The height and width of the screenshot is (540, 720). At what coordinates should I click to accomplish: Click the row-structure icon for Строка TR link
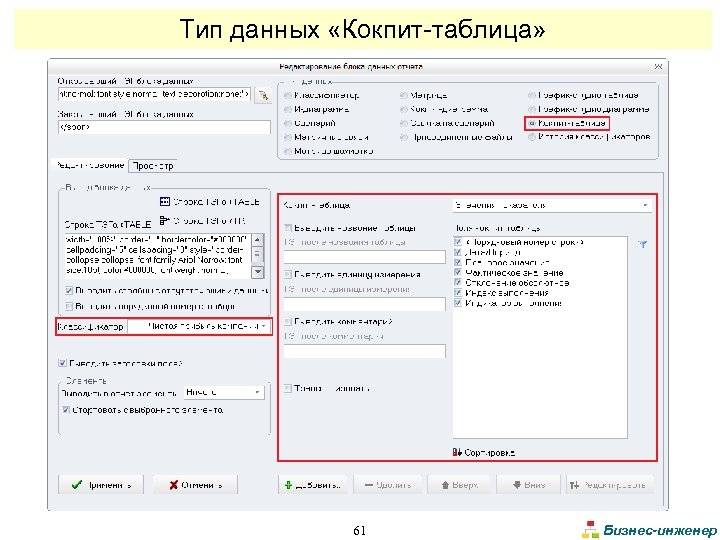[165, 220]
